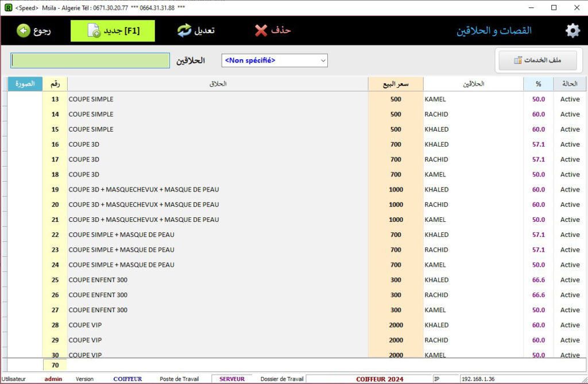This screenshot has width=588, height=384.
Task: Click the حذف delete button
Action: click(x=273, y=31)
